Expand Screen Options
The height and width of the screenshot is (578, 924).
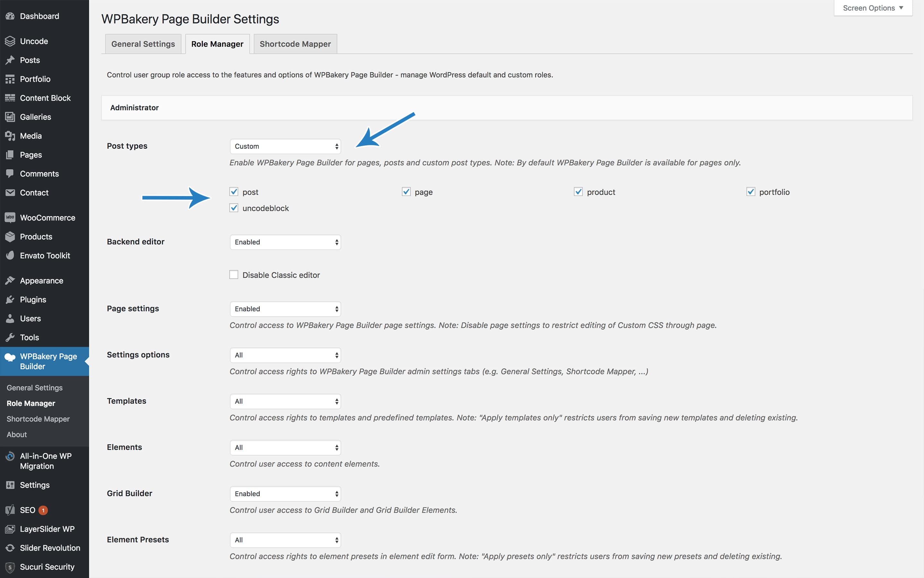(872, 8)
